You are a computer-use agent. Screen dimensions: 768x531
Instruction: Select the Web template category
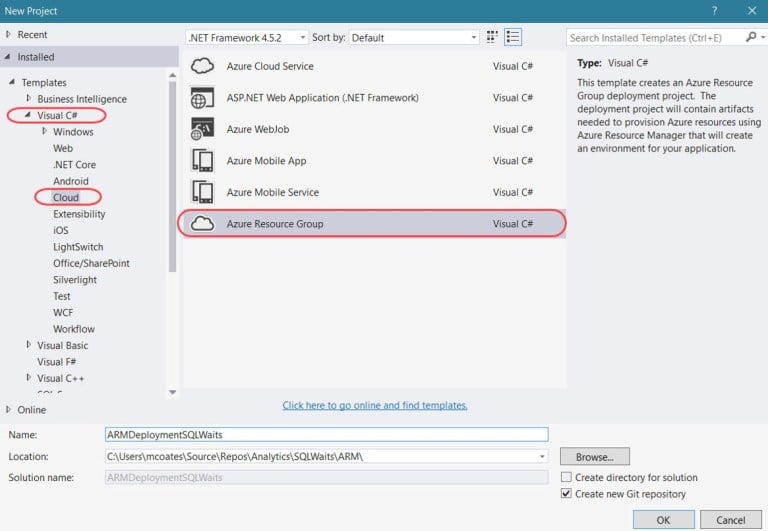(63, 148)
